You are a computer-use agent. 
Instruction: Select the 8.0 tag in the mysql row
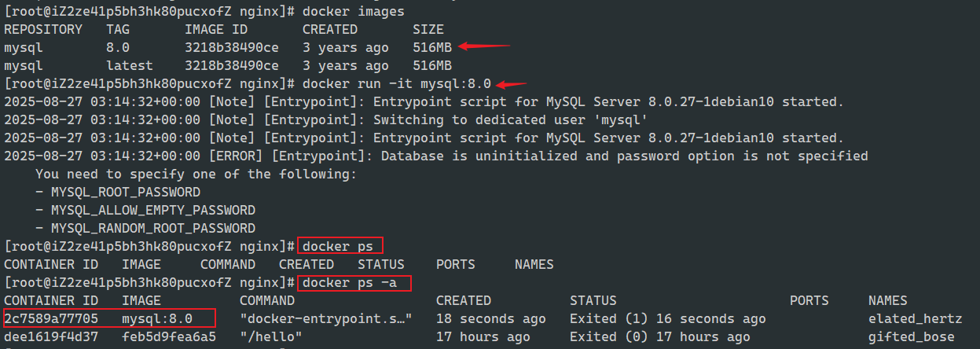point(117,47)
